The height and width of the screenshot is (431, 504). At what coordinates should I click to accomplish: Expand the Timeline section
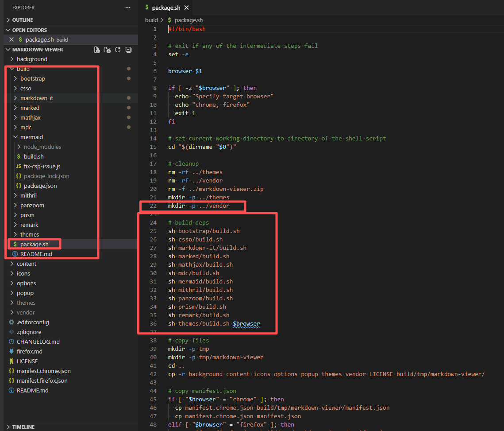click(x=71, y=427)
